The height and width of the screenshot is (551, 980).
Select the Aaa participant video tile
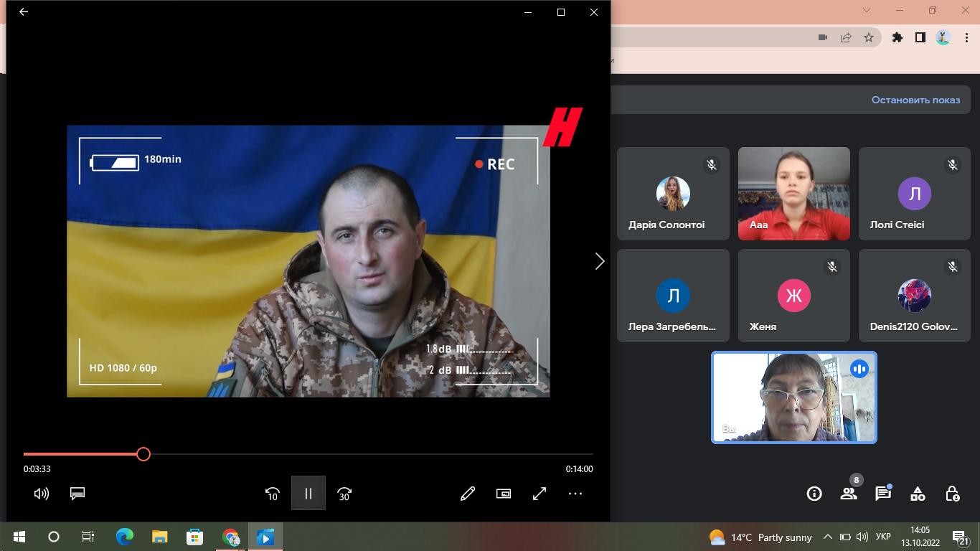pyautogui.click(x=793, y=194)
